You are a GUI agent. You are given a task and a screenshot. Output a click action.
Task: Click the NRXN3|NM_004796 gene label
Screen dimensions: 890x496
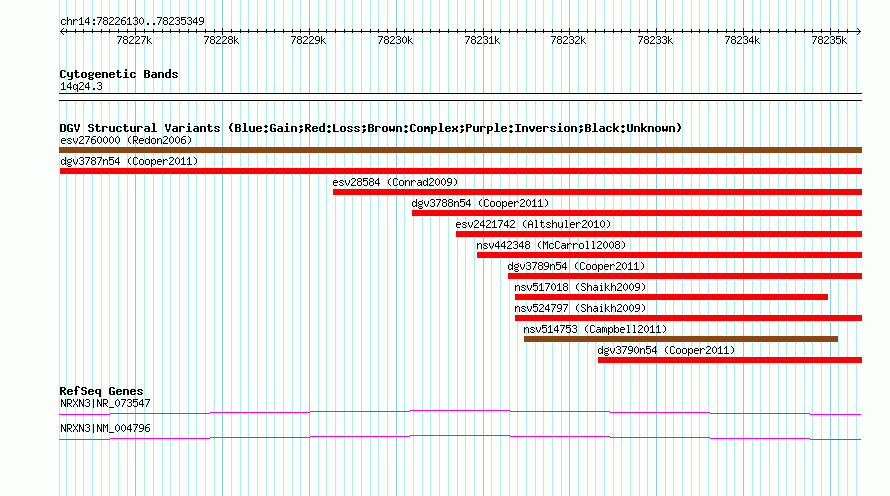point(105,428)
